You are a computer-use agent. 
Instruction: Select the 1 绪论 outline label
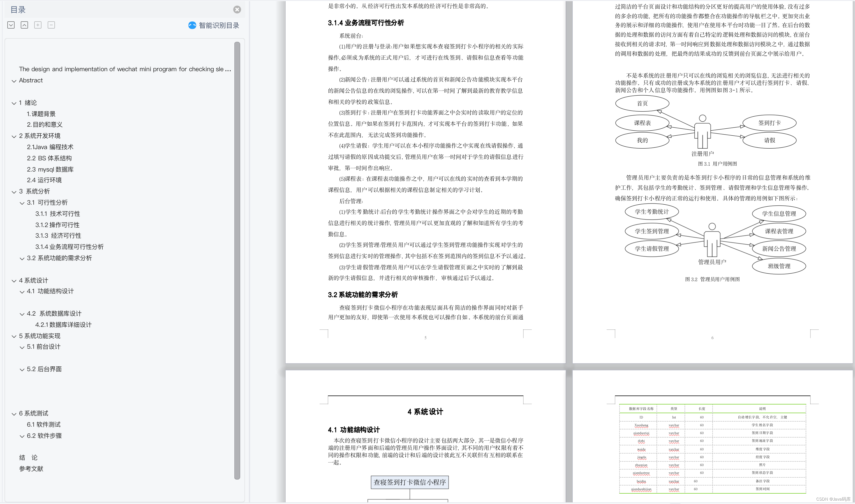28,103
